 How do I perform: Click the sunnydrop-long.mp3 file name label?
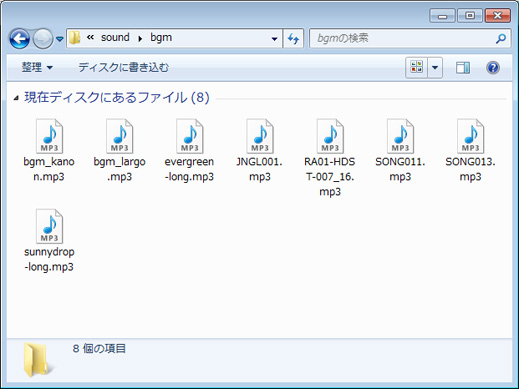pyautogui.click(x=49, y=259)
